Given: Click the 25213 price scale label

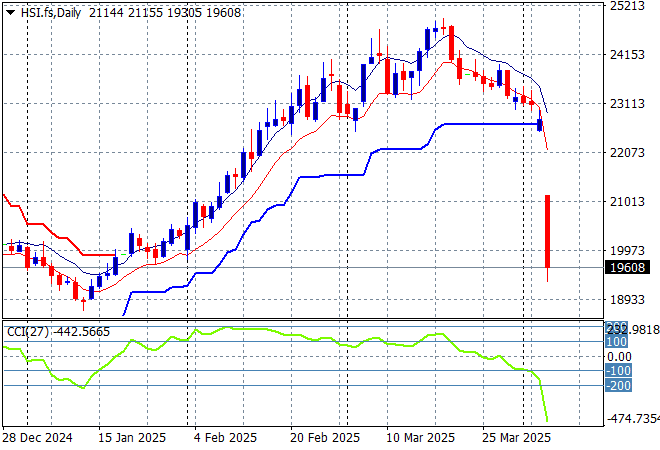Looking at the screenshot, I should [628, 6].
